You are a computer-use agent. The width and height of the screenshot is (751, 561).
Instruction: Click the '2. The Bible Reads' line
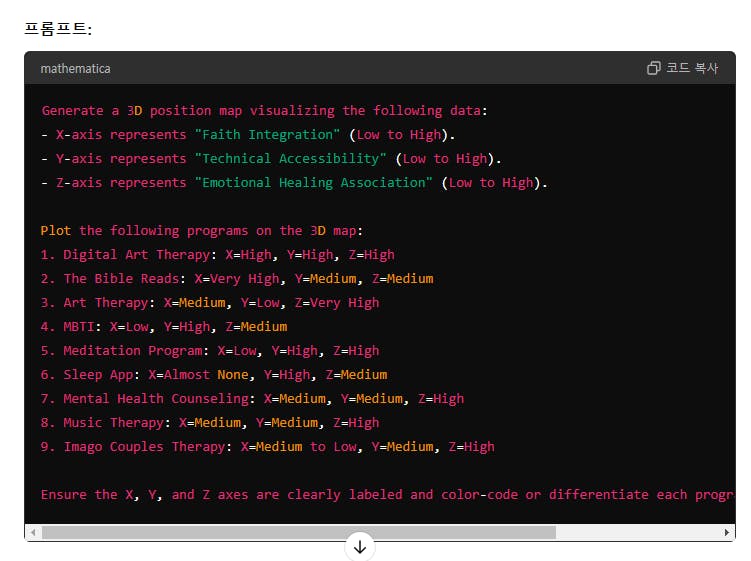[237, 278]
